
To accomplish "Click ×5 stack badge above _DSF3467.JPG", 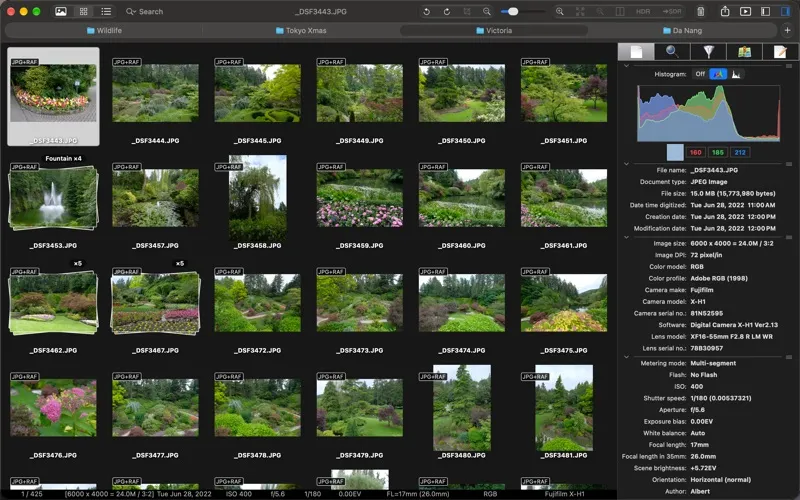I will coord(180,264).
